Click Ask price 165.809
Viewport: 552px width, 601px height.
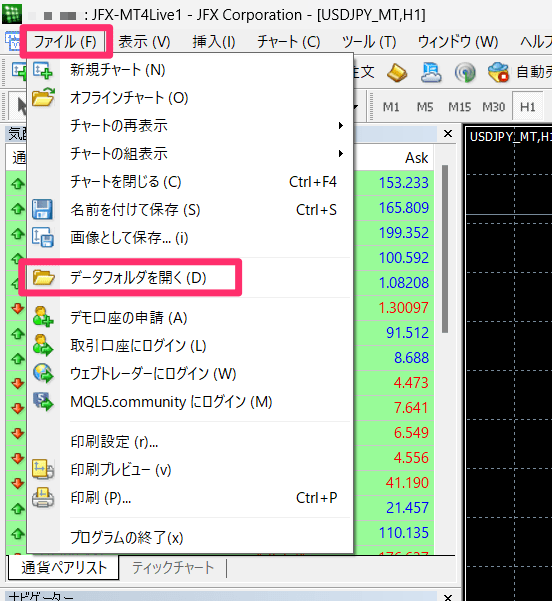(403, 208)
